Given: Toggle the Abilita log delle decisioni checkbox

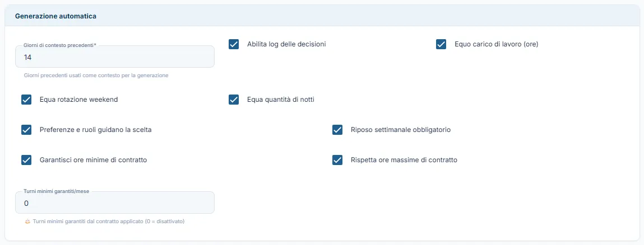Looking at the screenshot, I should [234, 44].
